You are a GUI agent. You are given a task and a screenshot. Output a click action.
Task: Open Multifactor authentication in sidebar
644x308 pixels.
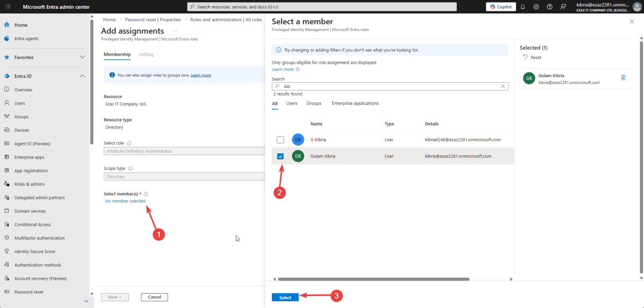[x=39, y=238]
